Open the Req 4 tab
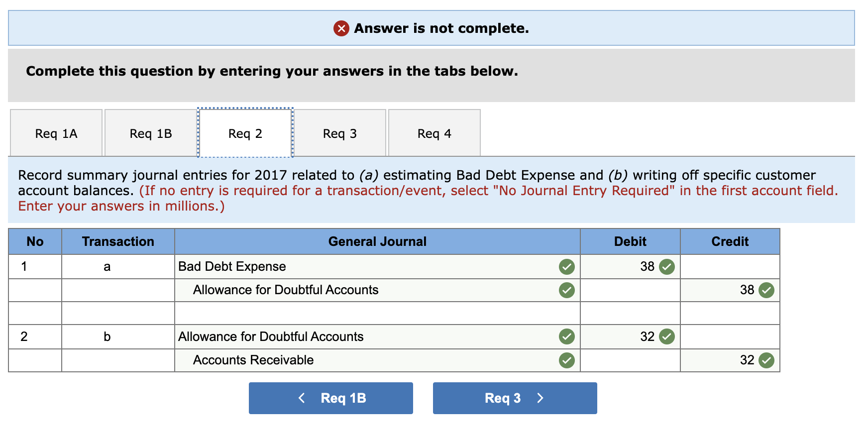868x444 pixels. click(434, 133)
